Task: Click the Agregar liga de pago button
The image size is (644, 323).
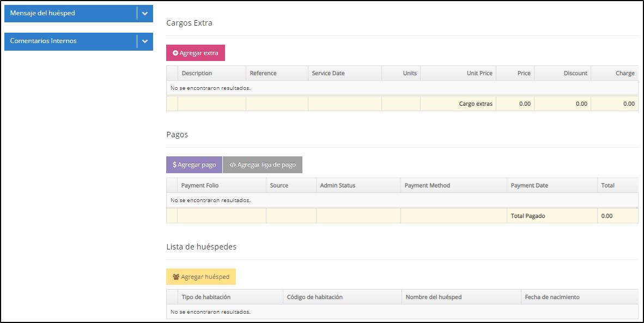Action: click(x=263, y=164)
